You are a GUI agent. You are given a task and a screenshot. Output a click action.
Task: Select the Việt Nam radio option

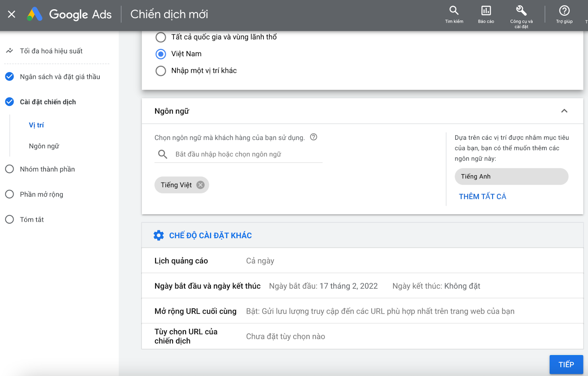pos(161,54)
